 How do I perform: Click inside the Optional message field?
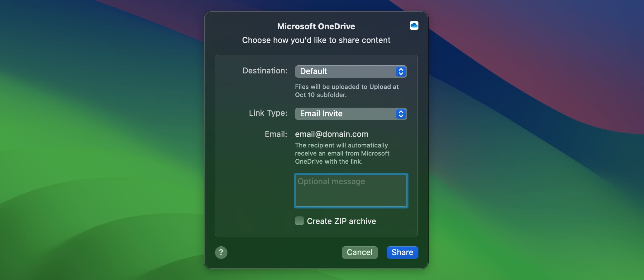coord(351,190)
